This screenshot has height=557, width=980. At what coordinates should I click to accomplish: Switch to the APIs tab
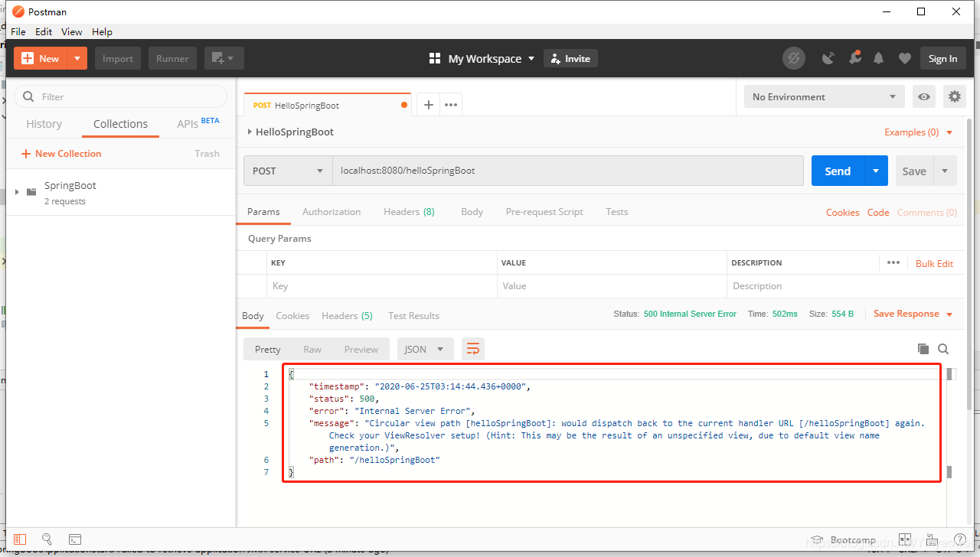pos(198,123)
